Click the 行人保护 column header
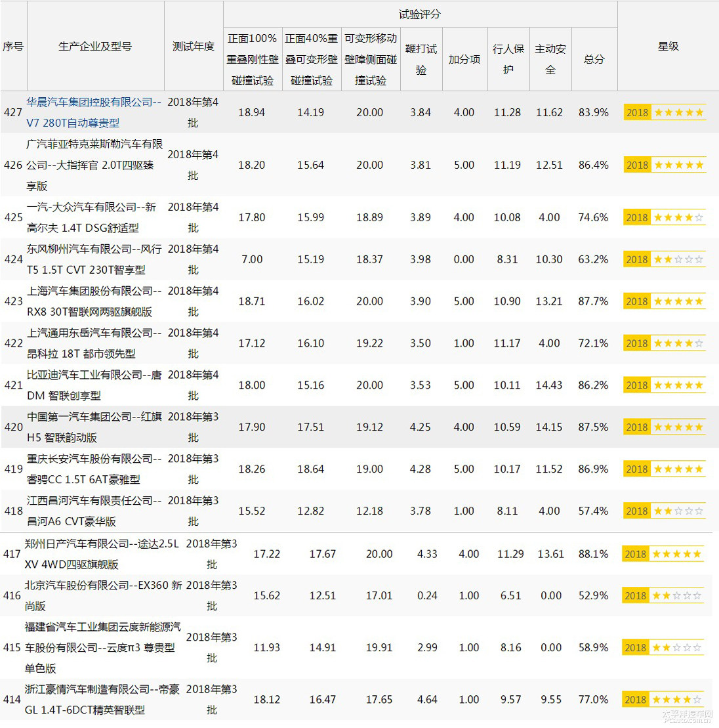Image resolution: width=719 pixels, height=728 pixels. click(x=508, y=60)
